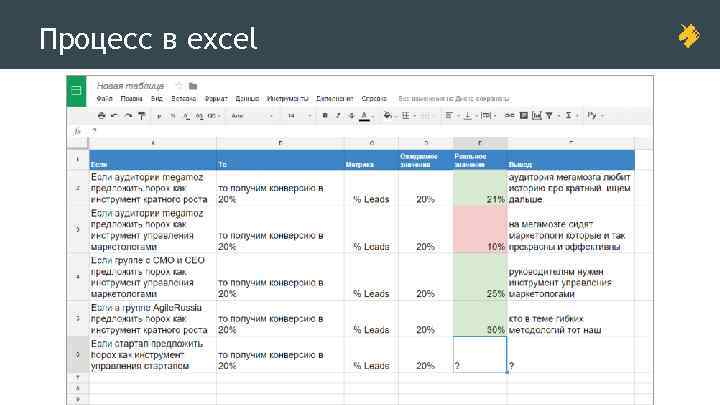Select the green 30% cell
Screen dimensions: 720x405
tap(480, 319)
